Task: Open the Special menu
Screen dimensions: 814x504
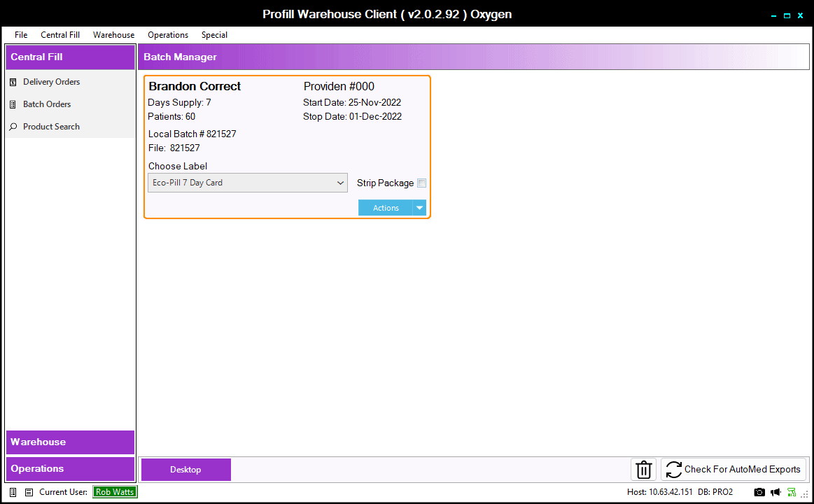Action: pyautogui.click(x=214, y=35)
